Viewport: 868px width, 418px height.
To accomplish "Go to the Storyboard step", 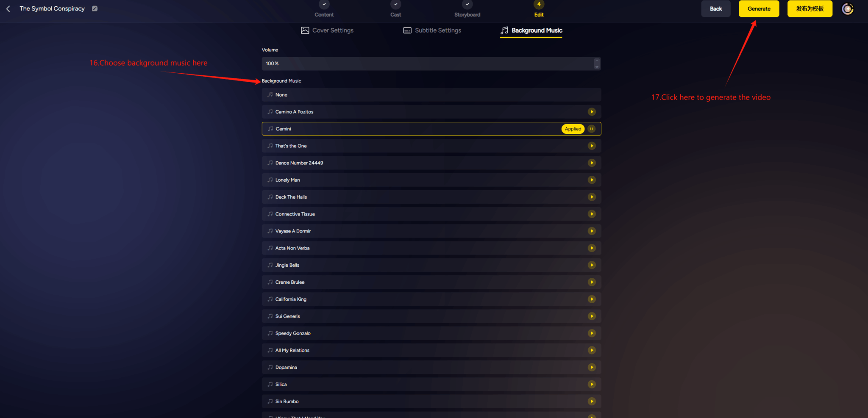I will click(467, 9).
